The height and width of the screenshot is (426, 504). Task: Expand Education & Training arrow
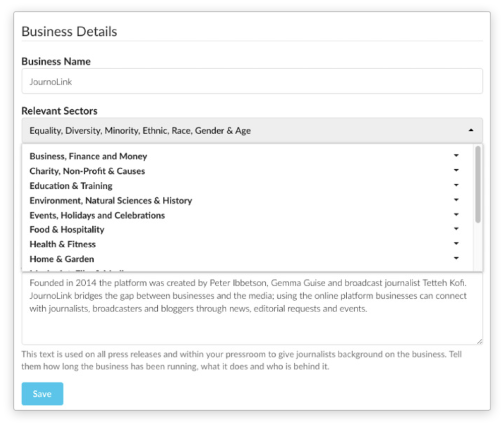(456, 185)
